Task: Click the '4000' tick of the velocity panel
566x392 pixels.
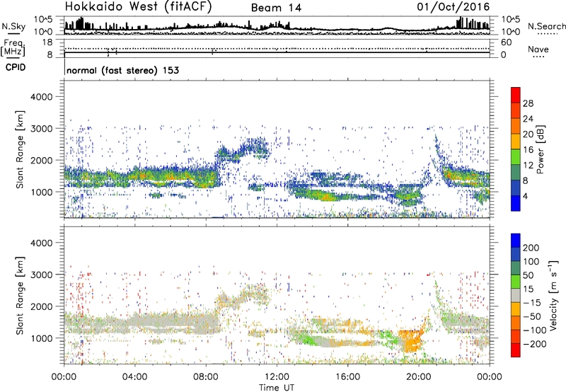Action: (42, 243)
